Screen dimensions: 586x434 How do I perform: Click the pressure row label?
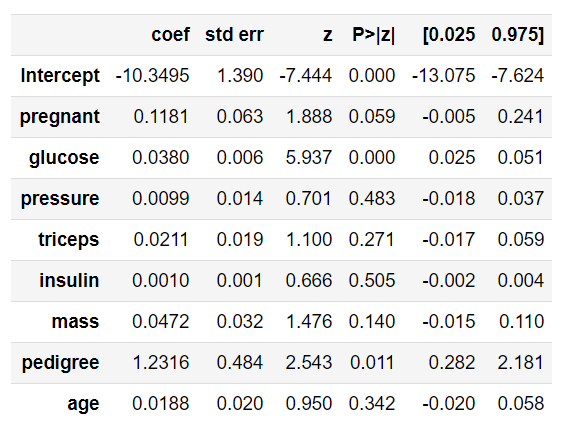pyautogui.click(x=60, y=199)
